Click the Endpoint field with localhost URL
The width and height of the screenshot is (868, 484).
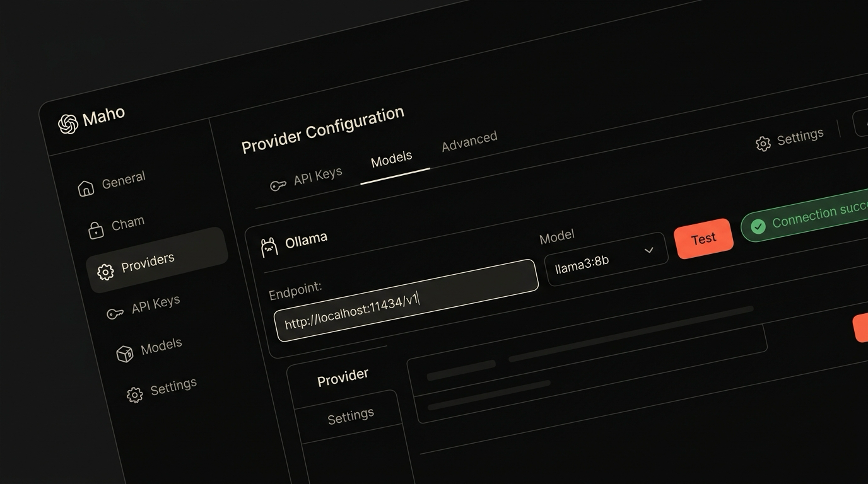coord(406,301)
